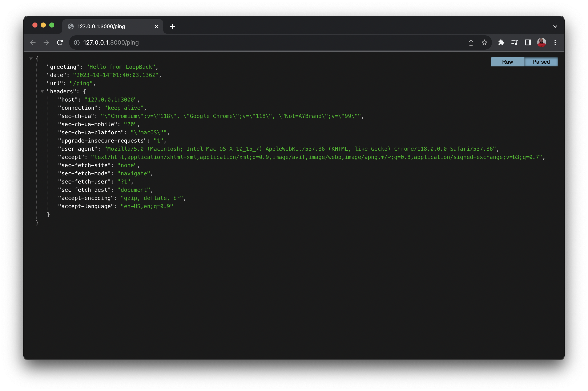This screenshot has width=588, height=391.
Task: Collapse the headers object disclosure triangle
Action: point(42,91)
